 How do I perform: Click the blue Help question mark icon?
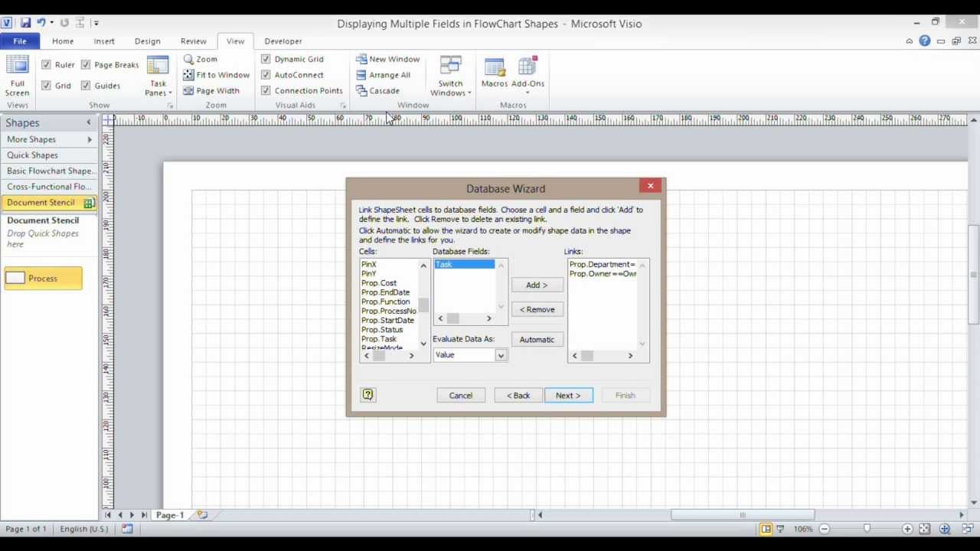click(925, 41)
